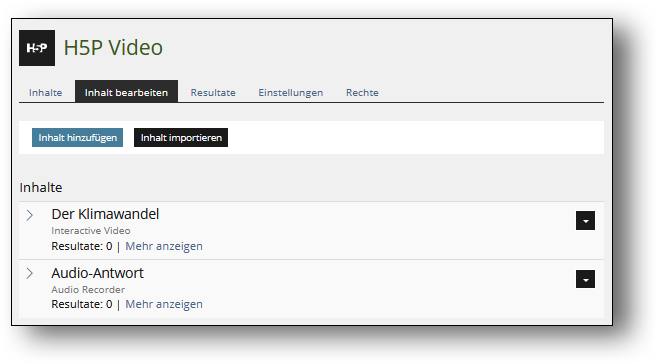The height and width of the screenshot is (364, 658).
Task: Click the H5P Video page title
Action: pyautogui.click(x=113, y=47)
